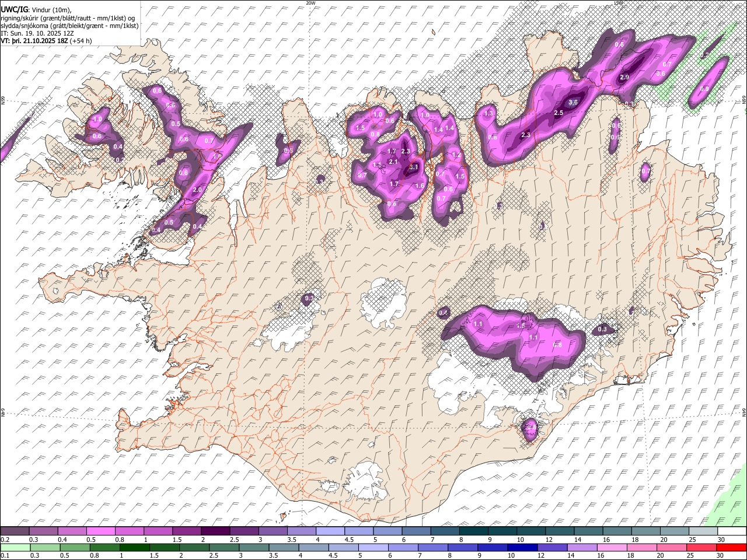
Task: Click the 1.6 snowfall value on the map
Action: [x=419, y=186]
